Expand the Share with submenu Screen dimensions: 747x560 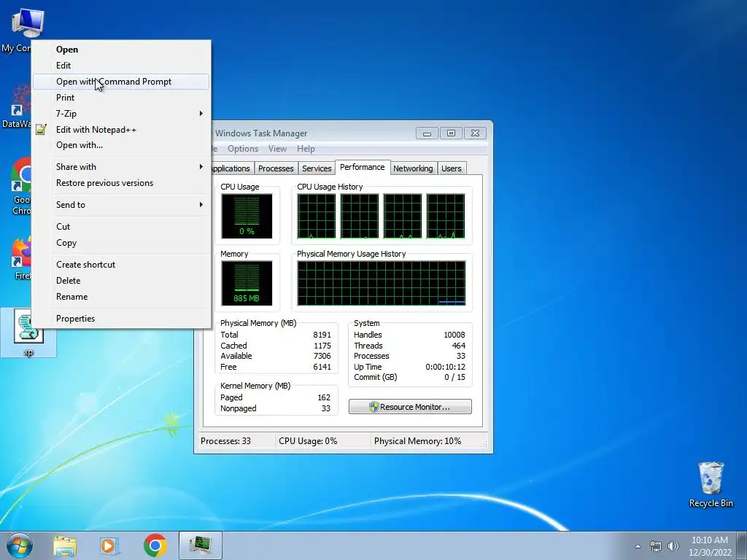121,167
